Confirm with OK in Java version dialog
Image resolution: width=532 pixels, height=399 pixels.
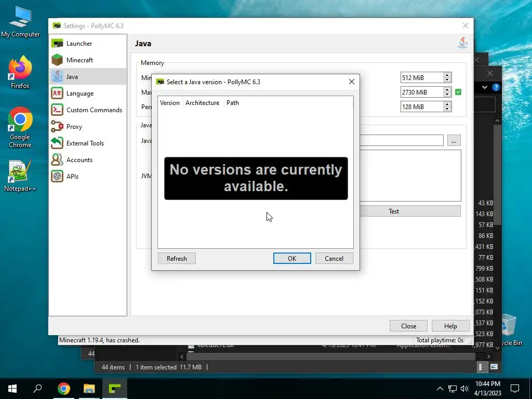292,259
